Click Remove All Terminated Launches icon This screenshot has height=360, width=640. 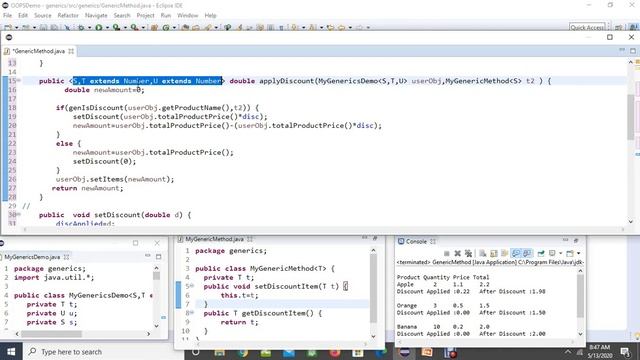click(x=469, y=253)
